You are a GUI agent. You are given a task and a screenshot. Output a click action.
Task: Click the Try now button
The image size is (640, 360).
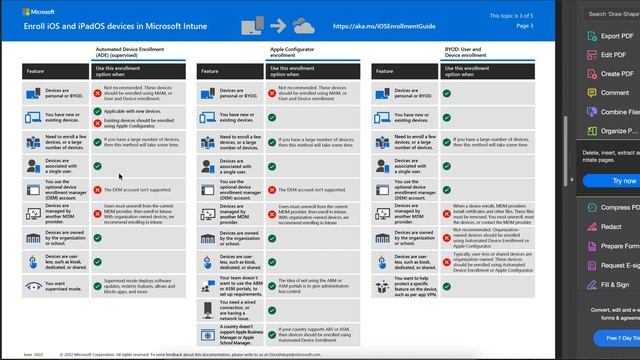(612, 180)
